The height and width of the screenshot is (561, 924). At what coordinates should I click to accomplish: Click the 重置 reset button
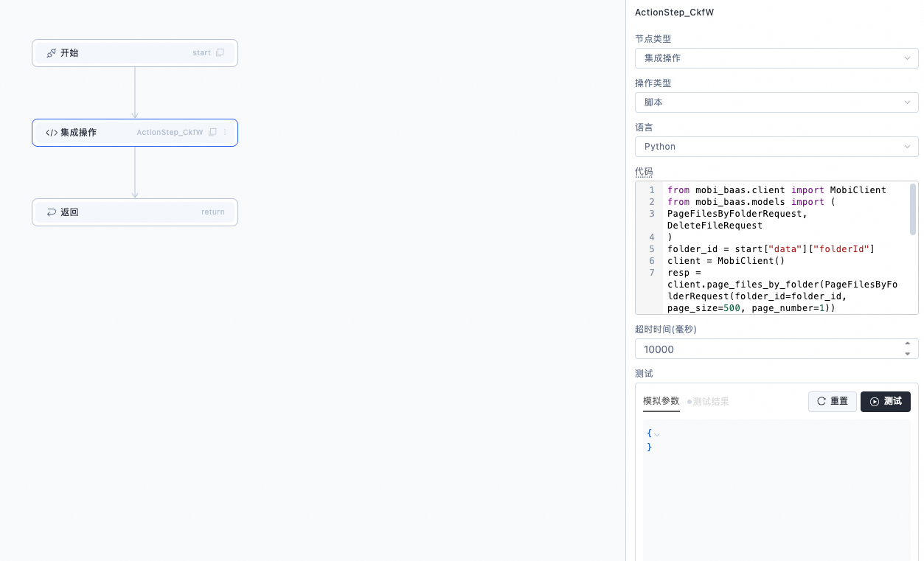point(833,402)
